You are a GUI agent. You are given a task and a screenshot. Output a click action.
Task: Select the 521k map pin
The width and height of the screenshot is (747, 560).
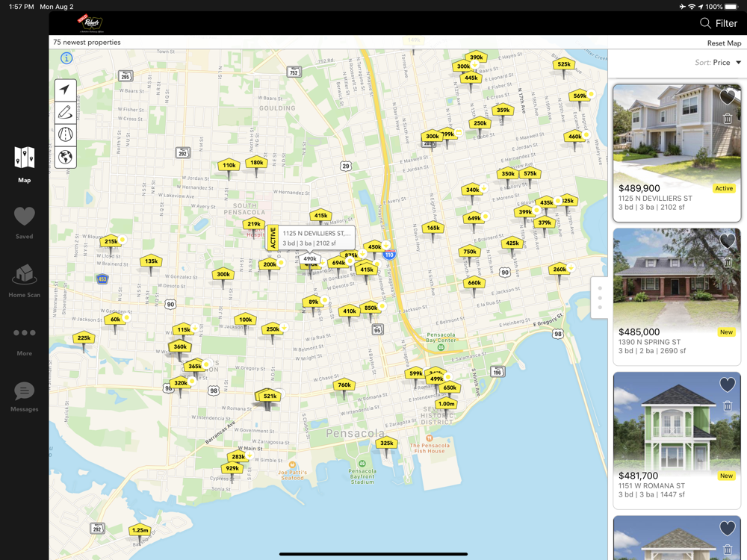tap(270, 396)
